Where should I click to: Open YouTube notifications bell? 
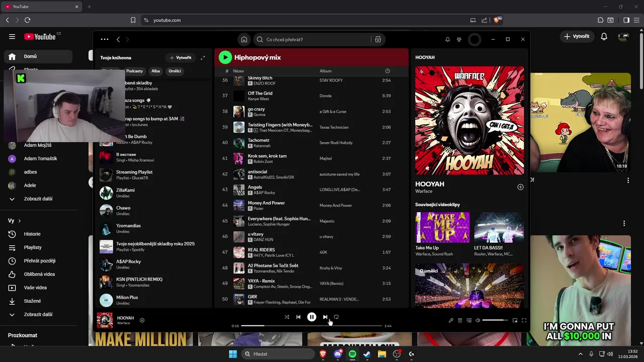[x=604, y=36]
